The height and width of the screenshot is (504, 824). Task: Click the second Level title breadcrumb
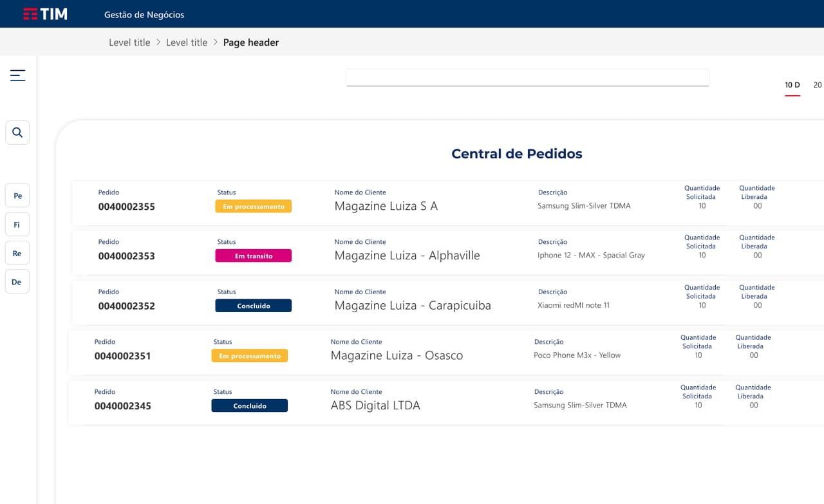pos(187,42)
